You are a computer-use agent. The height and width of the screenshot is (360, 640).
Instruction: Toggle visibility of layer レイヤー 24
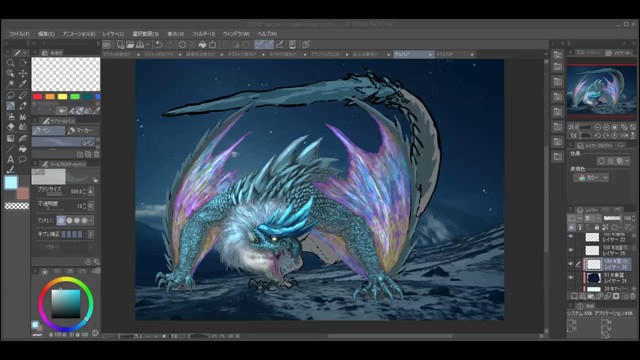point(571,278)
